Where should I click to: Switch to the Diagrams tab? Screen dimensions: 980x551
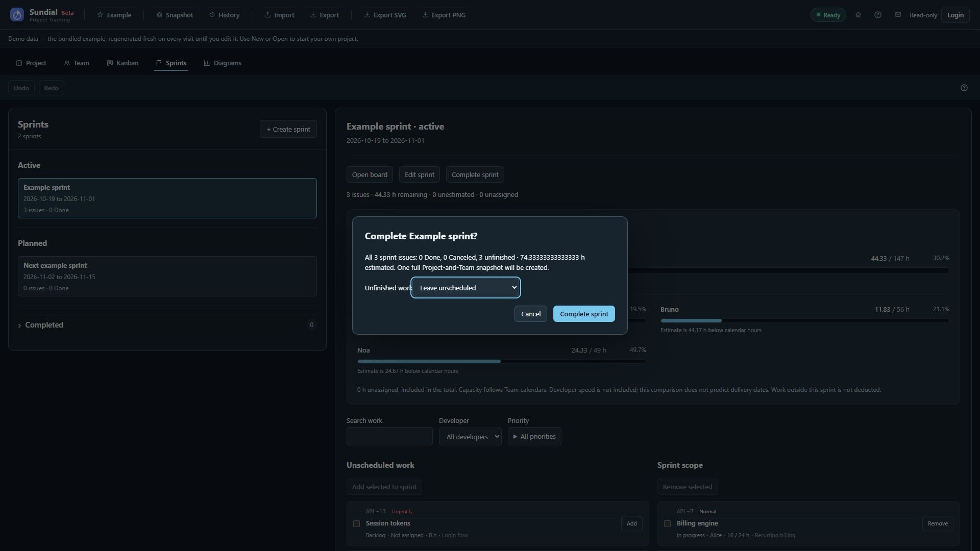(x=223, y=63)
